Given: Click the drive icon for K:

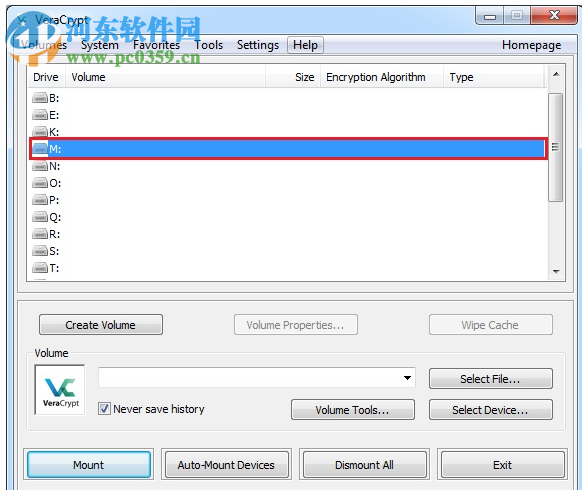Looking at the screenshot, I should pyautogui.click(x=40, y=132).
